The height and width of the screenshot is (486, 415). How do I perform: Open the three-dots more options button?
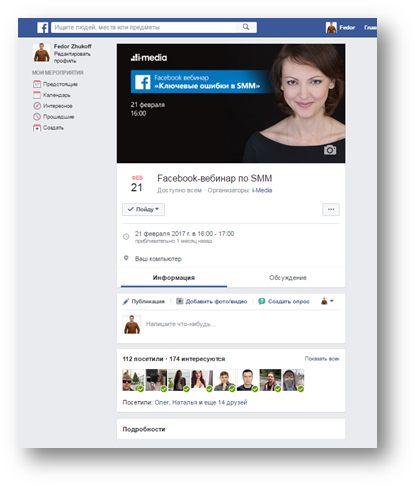pyautogui.click(x=331, y=209)
